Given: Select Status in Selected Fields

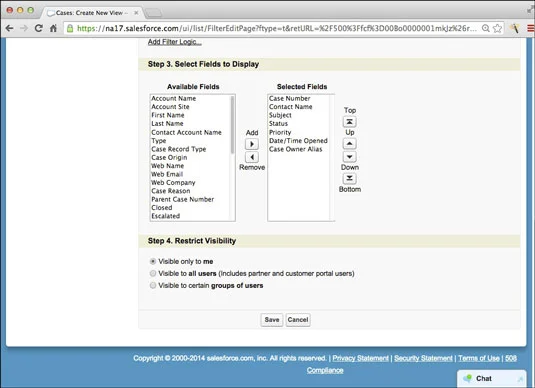Looking at the screenshot, I should click(278, 124).
